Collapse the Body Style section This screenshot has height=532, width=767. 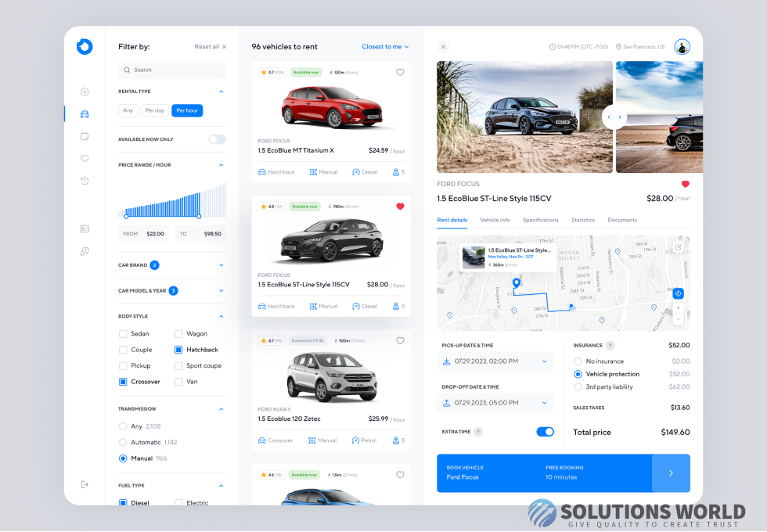pos(221,316)
